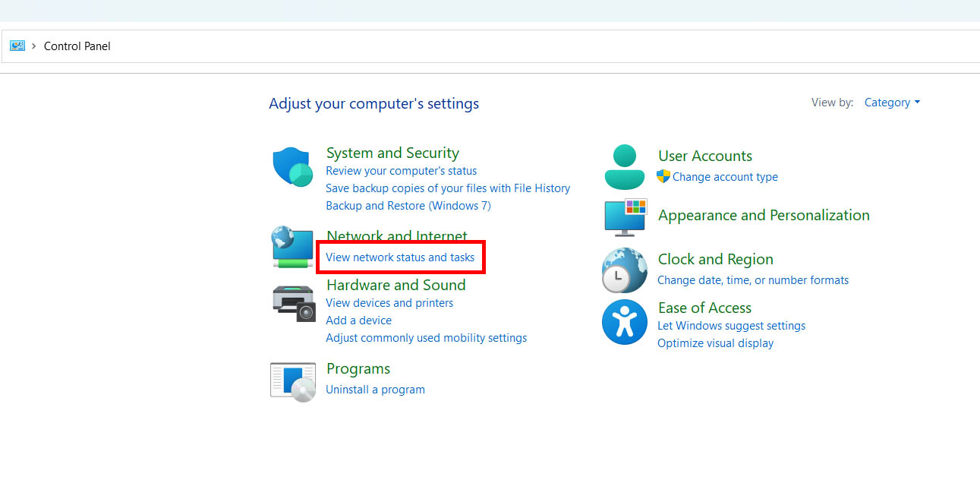Image resolution: width=980 pixels, height=502 pixels.
Task: Open Appearance and Personalization category
Action: (764, 215)
